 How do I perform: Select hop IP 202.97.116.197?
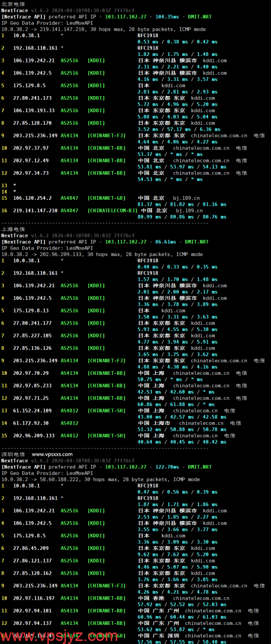tap(34, 598)
